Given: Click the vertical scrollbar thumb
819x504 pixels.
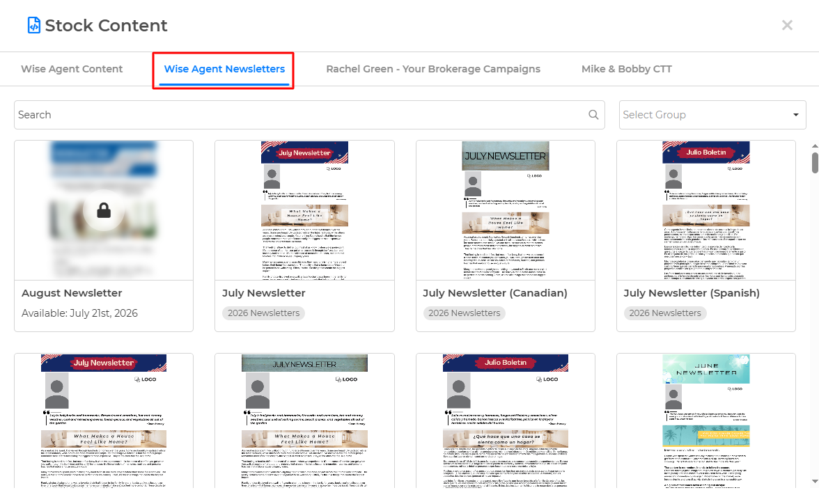Looking at the screenshot, I should tap(815, 162).
